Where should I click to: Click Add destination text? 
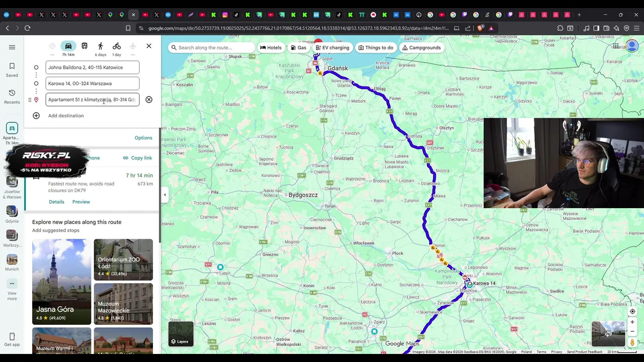click(66, 116)
